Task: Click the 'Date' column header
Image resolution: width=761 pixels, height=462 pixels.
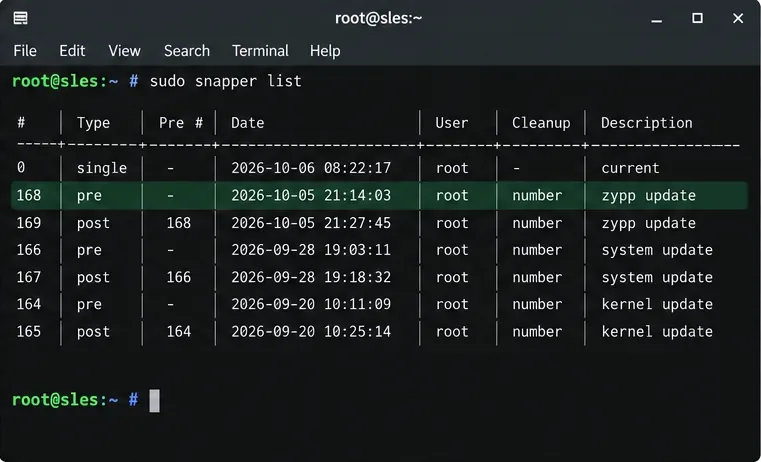Action: pos(248,123)
